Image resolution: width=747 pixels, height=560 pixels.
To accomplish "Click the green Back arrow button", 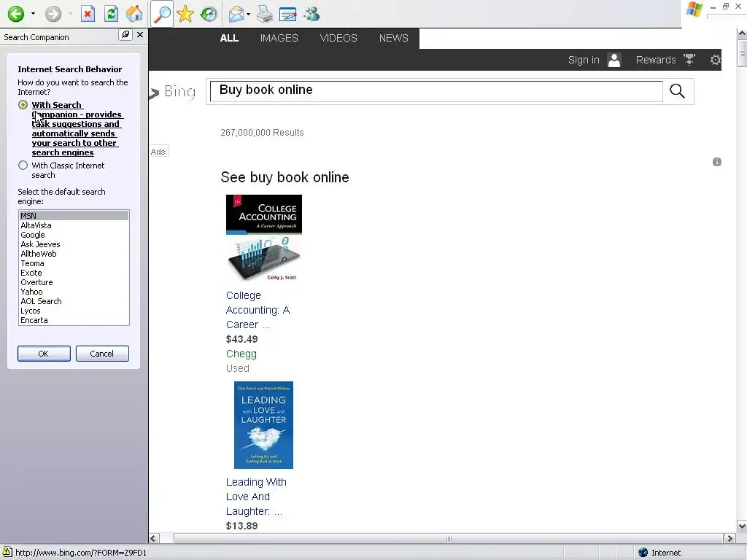I will pyautogui.click(x=16, y=14).
